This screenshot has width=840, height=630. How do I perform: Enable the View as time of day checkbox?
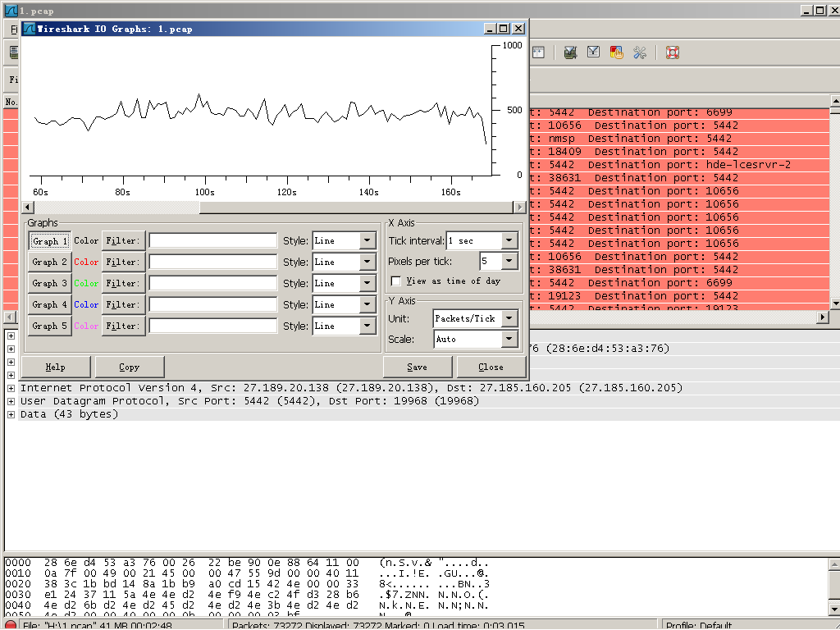click(x=396, y=281)
